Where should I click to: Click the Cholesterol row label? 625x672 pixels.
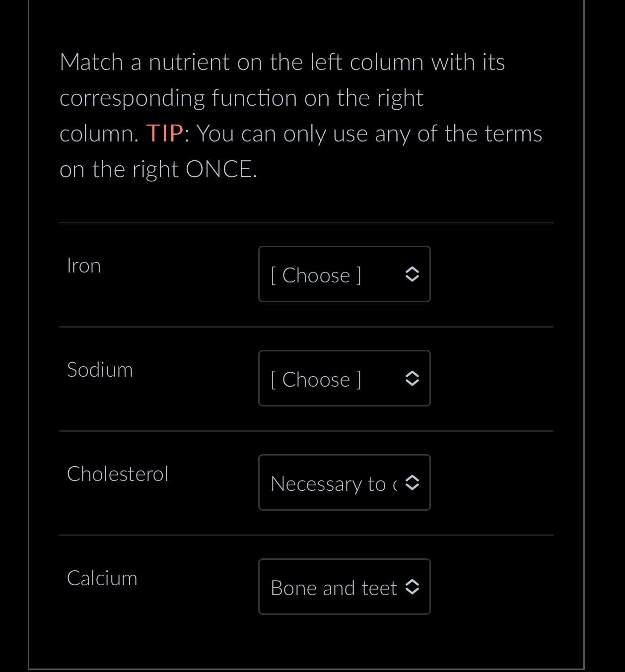click(x=118, y=473)
